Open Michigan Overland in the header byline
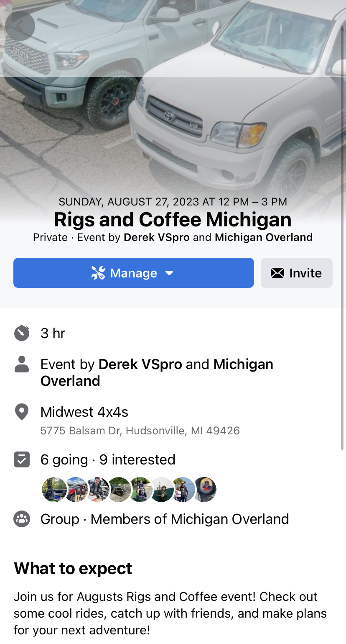This screenshot has height=644, width=346. tap(264, 237)
